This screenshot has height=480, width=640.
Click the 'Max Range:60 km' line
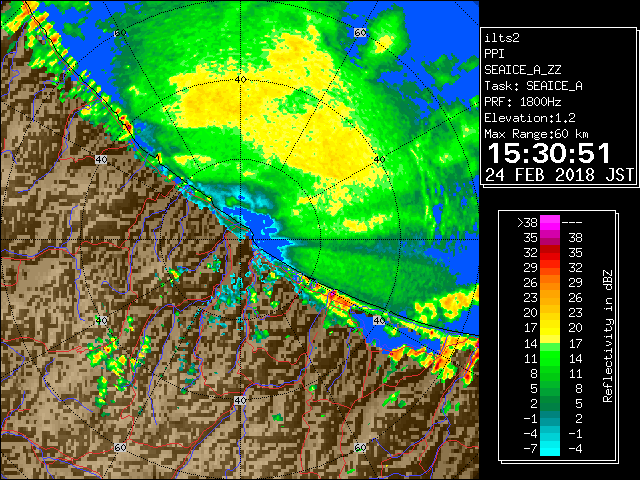click(x=536, y=134)
